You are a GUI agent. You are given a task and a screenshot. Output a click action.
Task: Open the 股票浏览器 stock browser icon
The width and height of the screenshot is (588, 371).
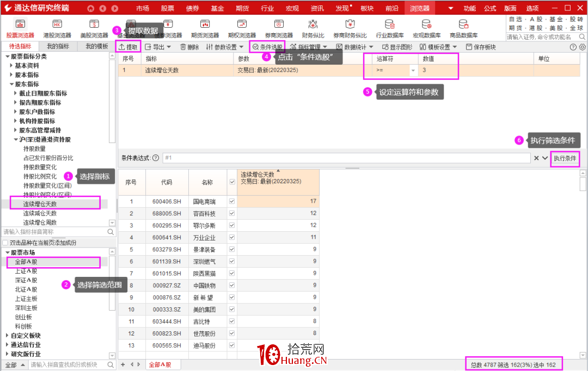coord(20,29)
